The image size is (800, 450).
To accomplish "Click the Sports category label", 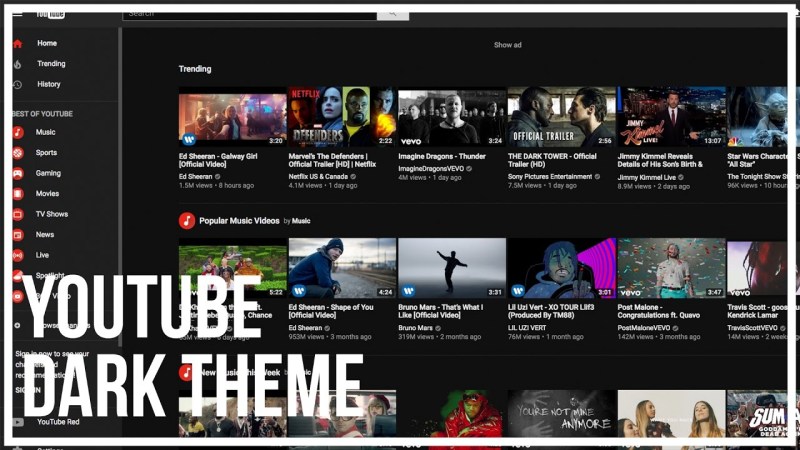I will tap(46, 153).
